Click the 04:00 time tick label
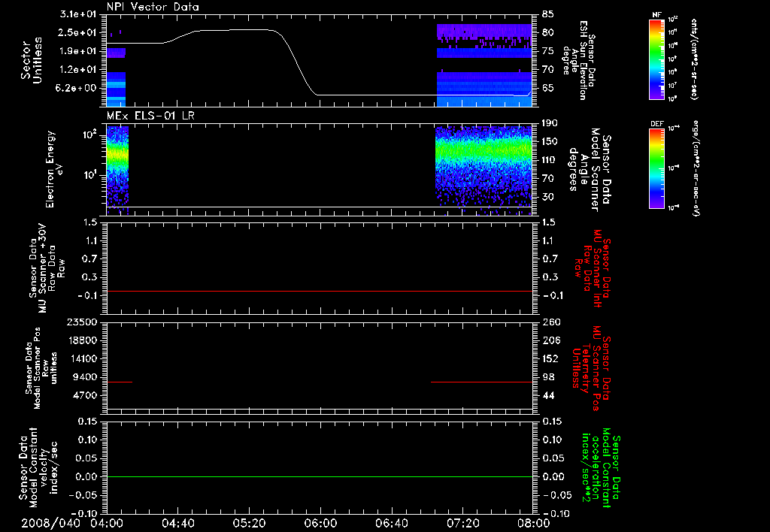Viewport: 770px width, 532px height. [x=107, y=523]
